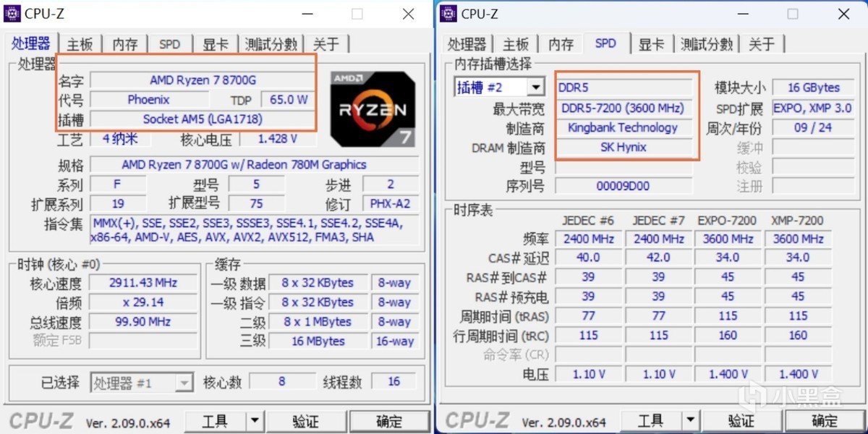The width and height of the screenshot is (868, 434).
Task: Open the 内存 tab in right window
Action: [561, 44]
